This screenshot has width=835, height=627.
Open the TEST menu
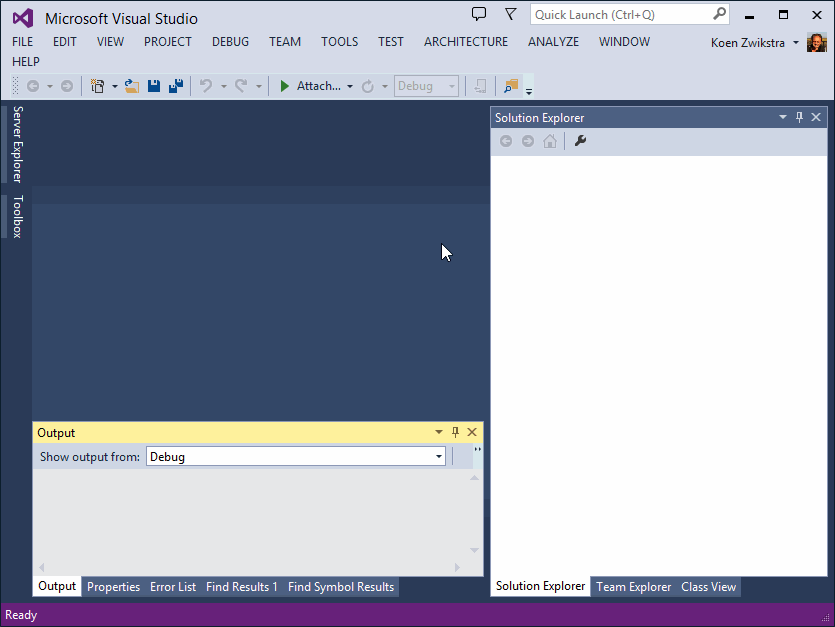tap(391, 42)
